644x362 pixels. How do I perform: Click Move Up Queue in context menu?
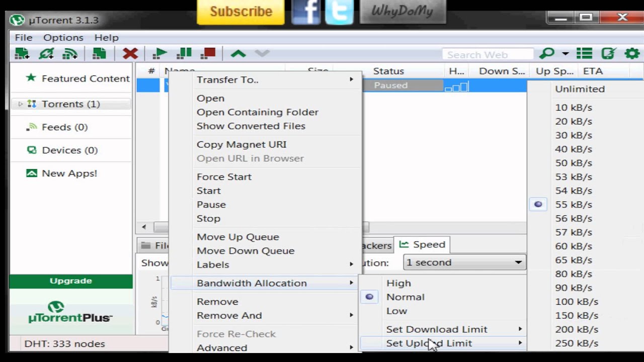[237, 237]
